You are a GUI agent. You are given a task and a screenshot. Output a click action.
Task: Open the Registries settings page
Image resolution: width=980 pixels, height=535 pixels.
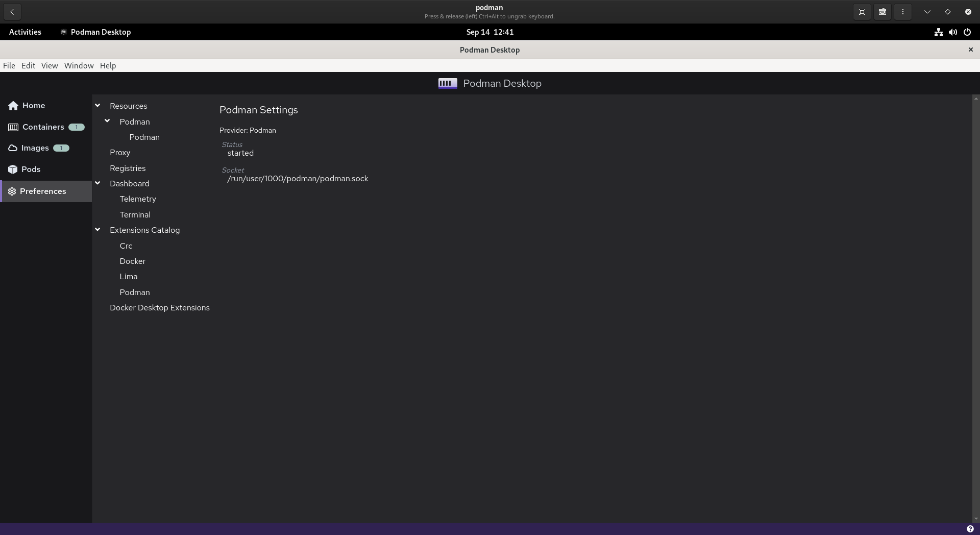point(128,168)
